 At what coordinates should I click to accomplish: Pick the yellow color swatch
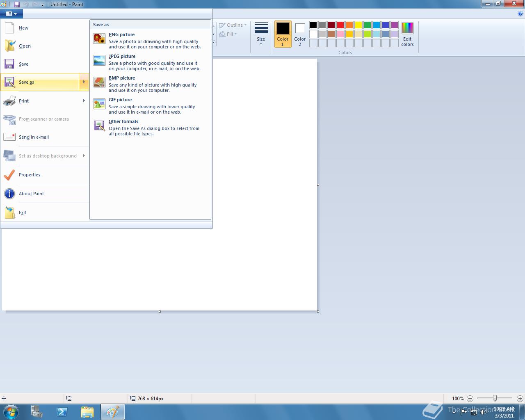pyautogui.click(x=358, y=25)
